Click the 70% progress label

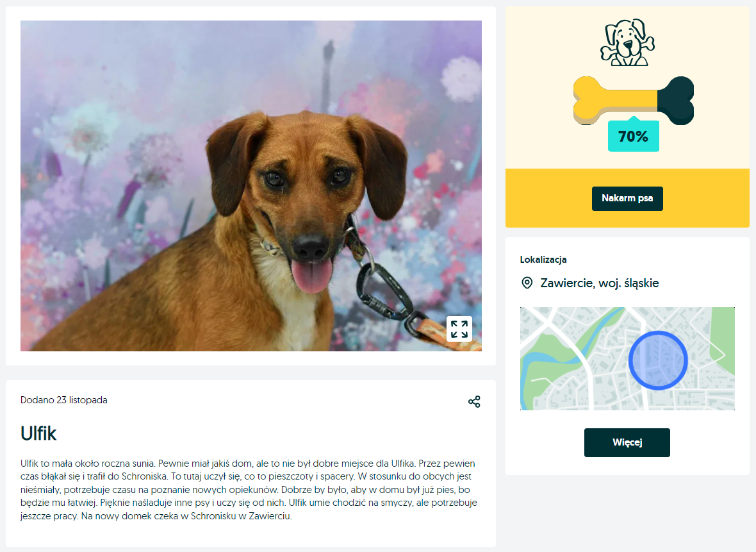point(633,136)
